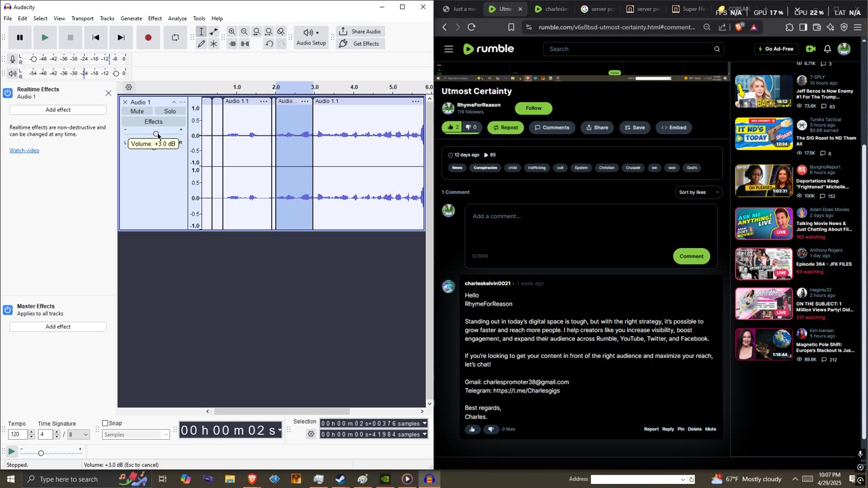
Task: Open the File menu
Action: (7, 18)
